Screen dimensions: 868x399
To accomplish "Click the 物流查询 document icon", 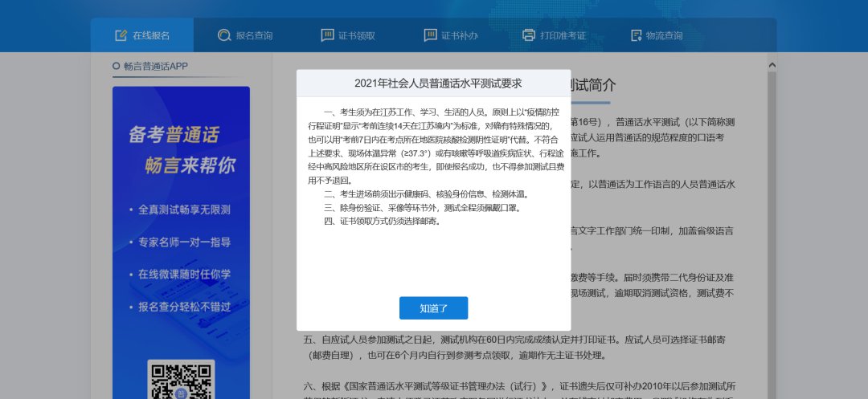I will (636, 35).
